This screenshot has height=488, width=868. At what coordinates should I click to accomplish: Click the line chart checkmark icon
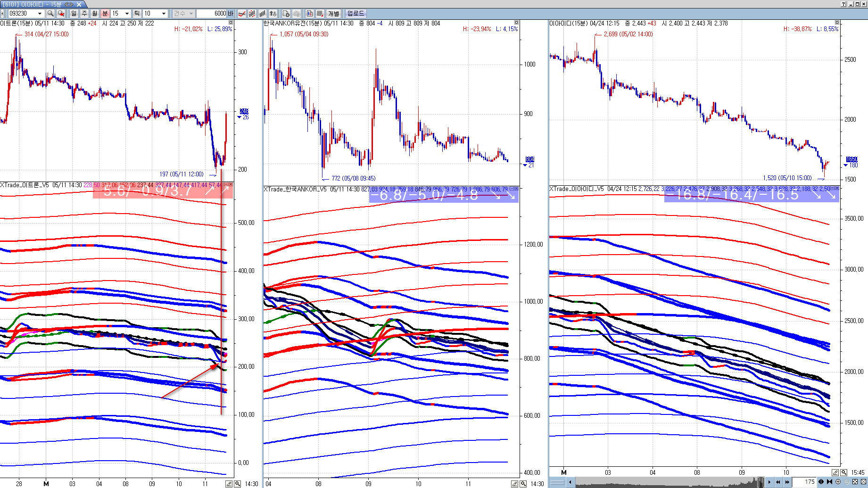point(242,14)
